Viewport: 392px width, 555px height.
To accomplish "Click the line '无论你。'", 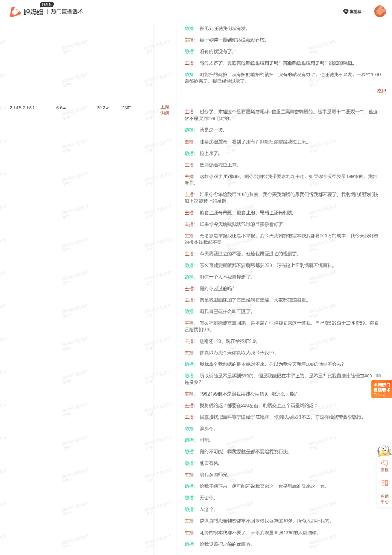I will (x=207, y=498).
